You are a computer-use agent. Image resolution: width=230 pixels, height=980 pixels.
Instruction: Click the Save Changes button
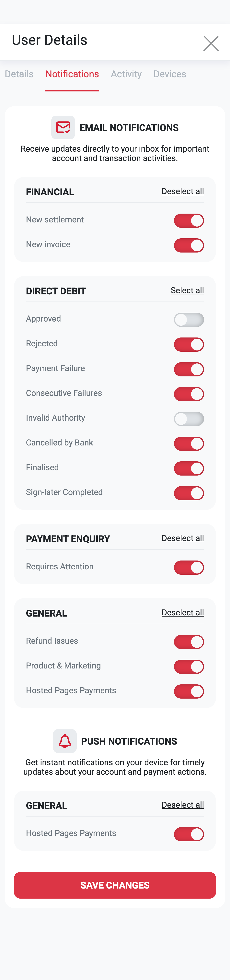(115, 885)
